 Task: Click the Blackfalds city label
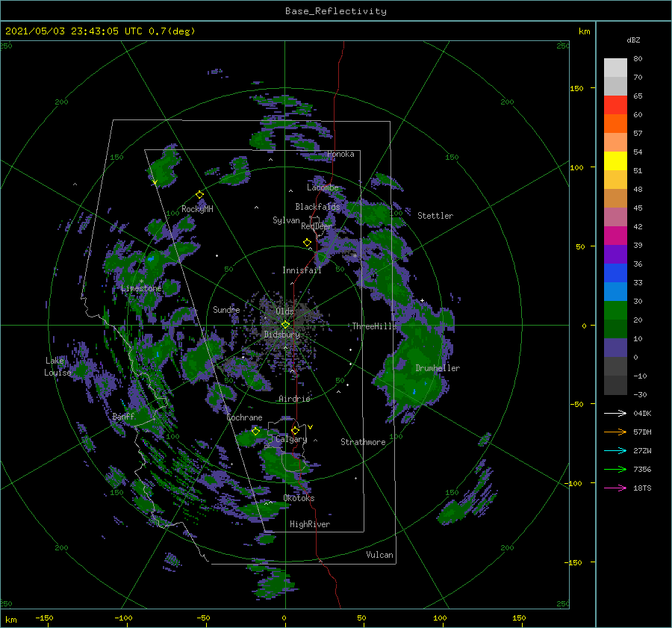(317, 207)
